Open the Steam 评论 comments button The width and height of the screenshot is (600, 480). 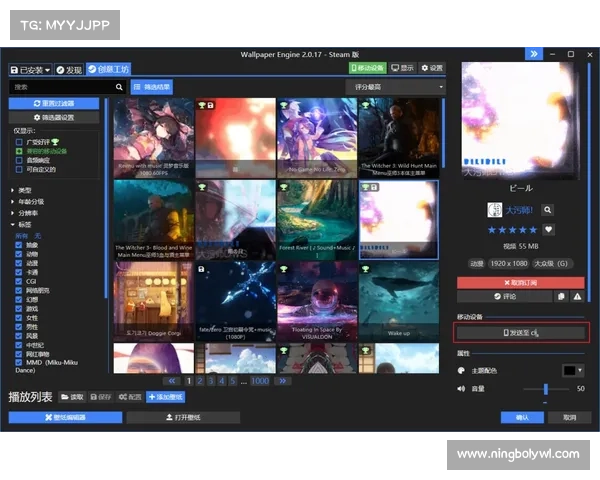[x=505, y=296]
